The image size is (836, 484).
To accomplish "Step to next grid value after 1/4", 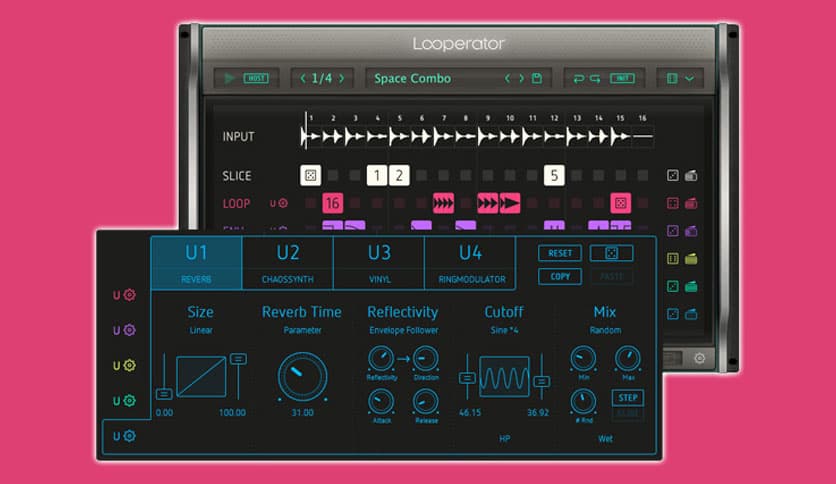I will tap(342, 78).
